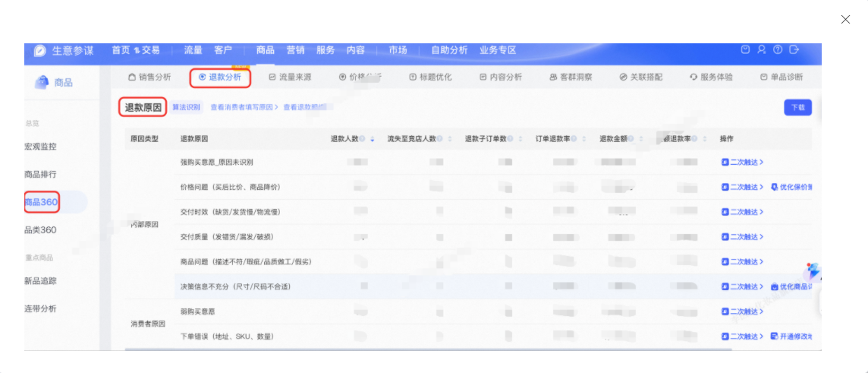
Task: Sort table by 流失至竞店人数 column
Action: coord(450,139)
